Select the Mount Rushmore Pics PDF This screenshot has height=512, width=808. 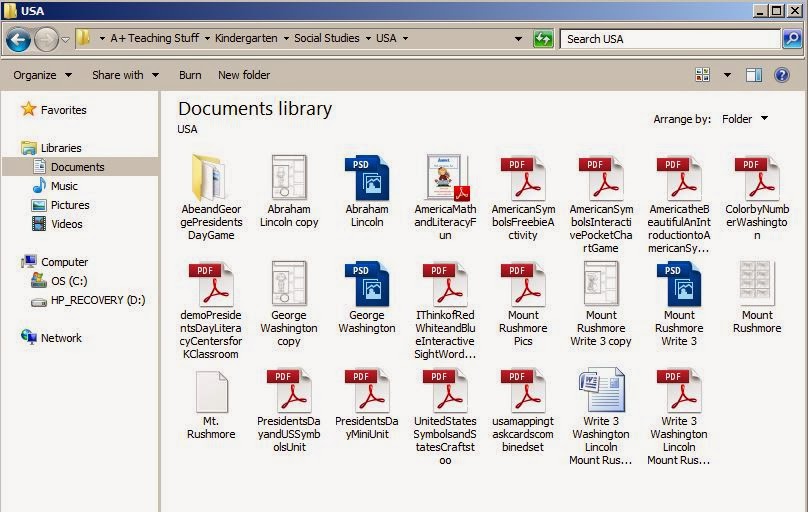[523, 303]
